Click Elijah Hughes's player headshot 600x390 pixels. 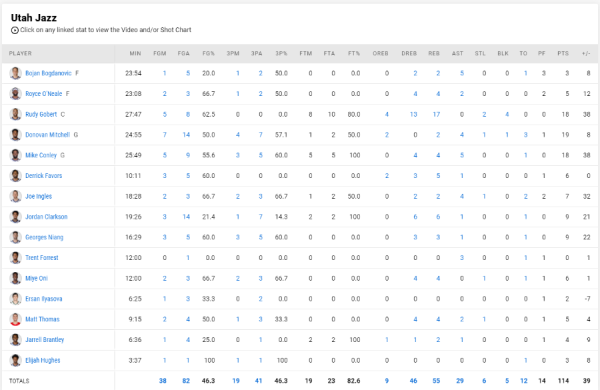pyautogui.click(x=15, y=360)
